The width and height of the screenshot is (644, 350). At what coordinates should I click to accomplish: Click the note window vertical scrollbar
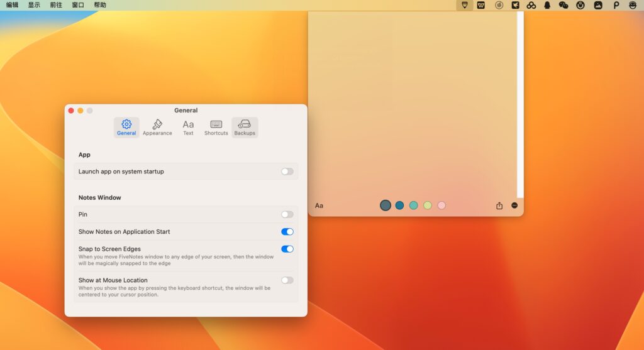pos(520,105)
